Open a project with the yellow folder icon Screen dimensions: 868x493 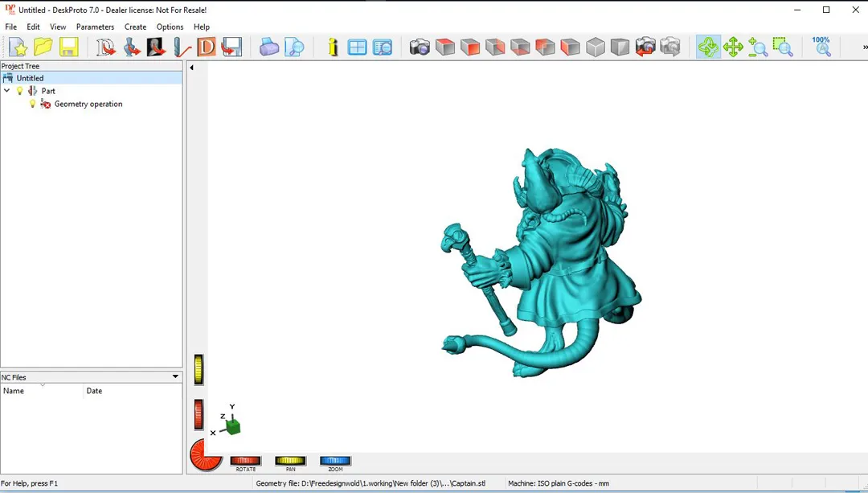[x=43, y=47]
